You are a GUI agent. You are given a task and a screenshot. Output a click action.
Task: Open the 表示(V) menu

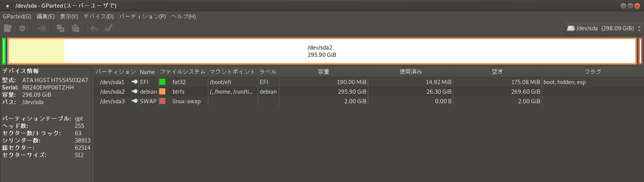[x=69, y=17]
